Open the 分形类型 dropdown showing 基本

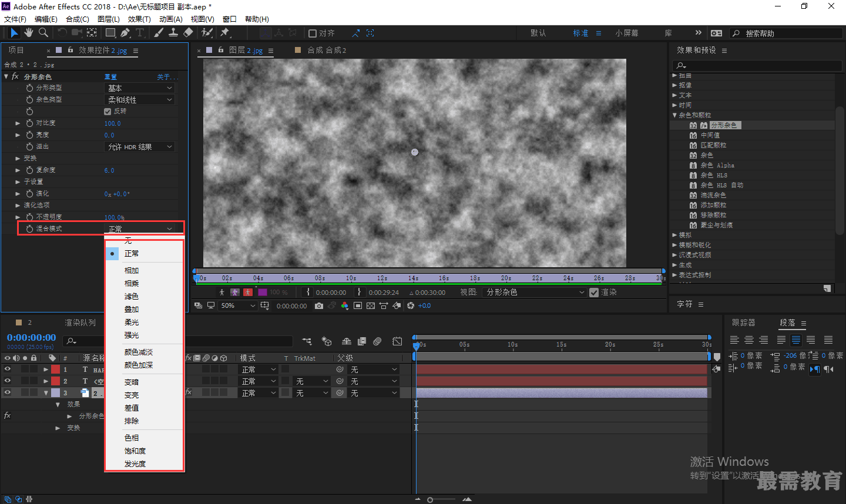pyautogui.click(x=140, y=88)
